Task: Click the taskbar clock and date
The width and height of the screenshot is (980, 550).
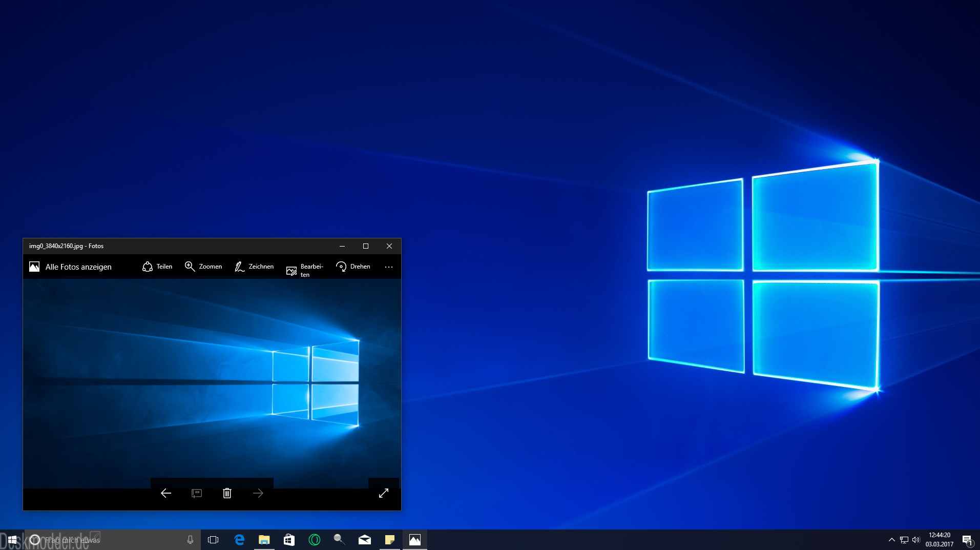Action: click(940, 540)
